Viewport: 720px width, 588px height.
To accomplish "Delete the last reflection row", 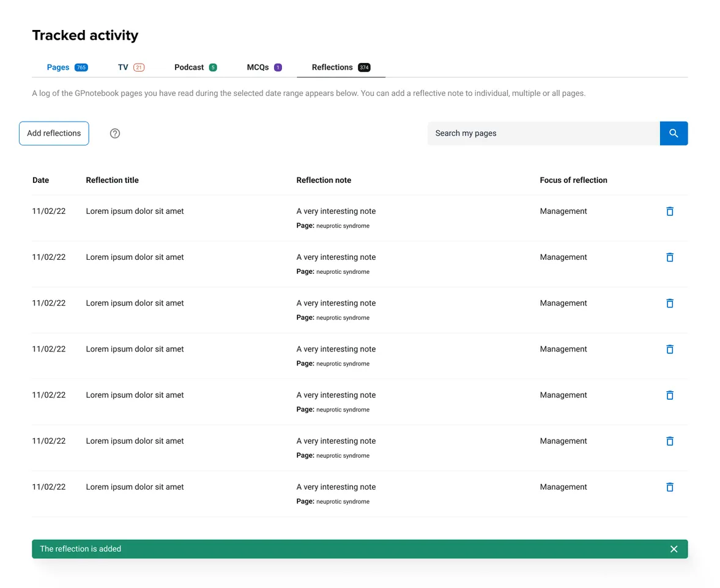I will (x=670, y=487).
